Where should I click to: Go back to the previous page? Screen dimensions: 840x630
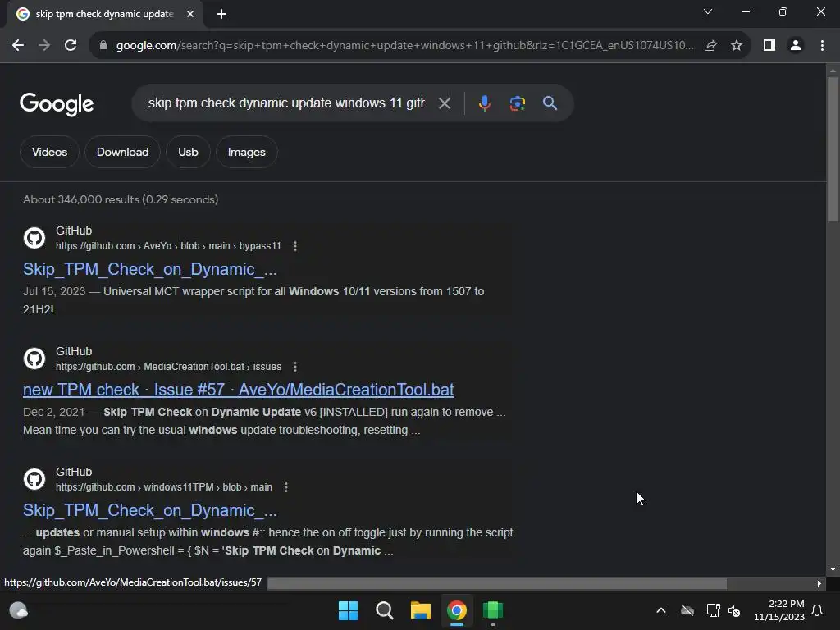click(18, 46)
